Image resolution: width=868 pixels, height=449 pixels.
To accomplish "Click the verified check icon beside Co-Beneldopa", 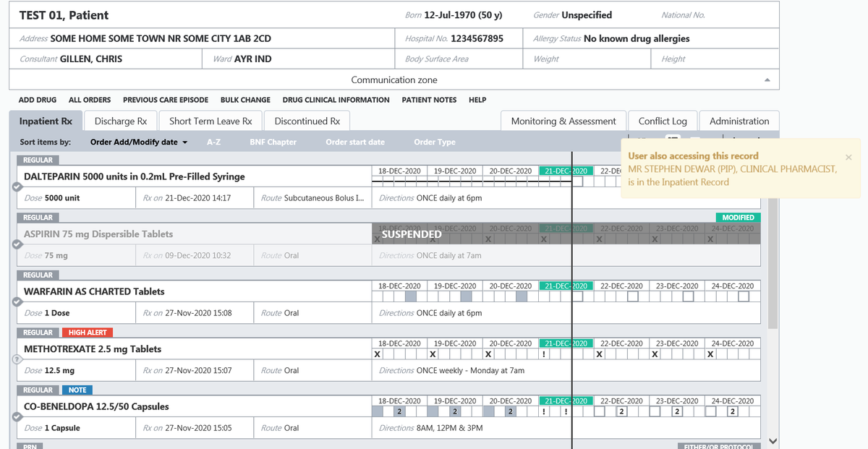I will coord(16,416).
